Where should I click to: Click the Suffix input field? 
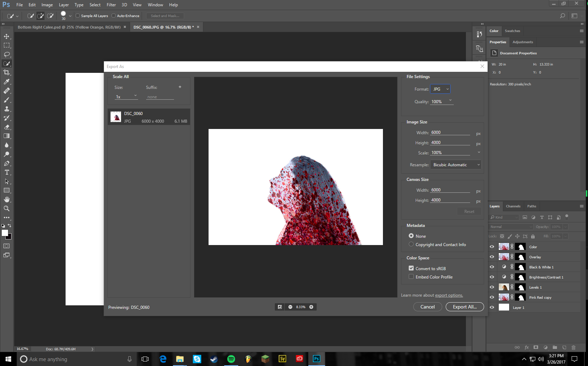pos(160,97)
